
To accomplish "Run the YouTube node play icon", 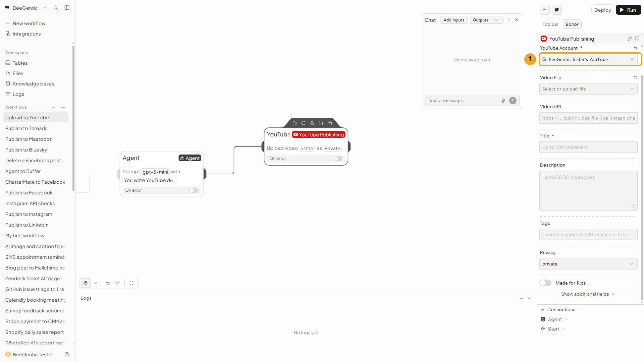I will 294,123.
